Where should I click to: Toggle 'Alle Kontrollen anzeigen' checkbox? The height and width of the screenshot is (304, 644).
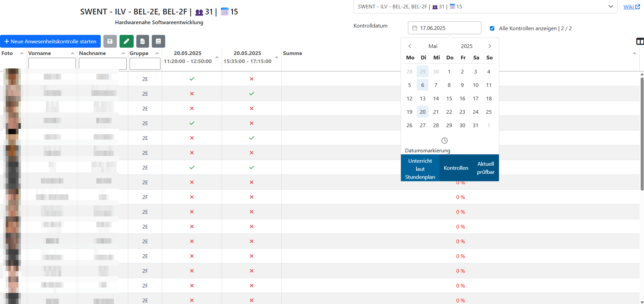(492, 29)
